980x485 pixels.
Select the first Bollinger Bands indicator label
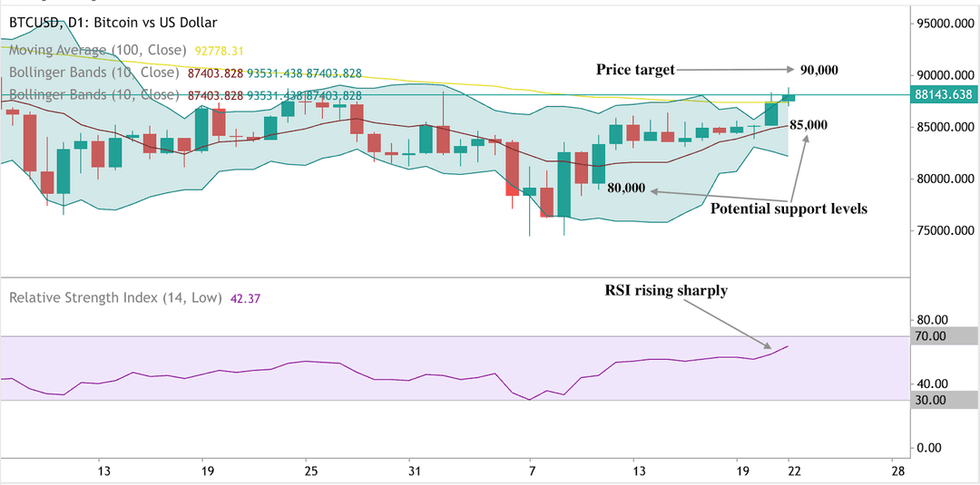pos(94,73)
